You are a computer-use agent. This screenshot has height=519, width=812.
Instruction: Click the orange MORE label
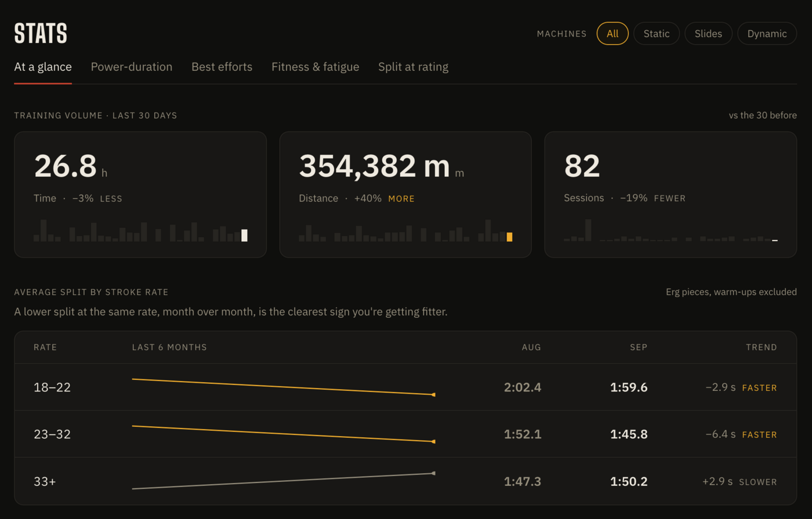point(401,199)
